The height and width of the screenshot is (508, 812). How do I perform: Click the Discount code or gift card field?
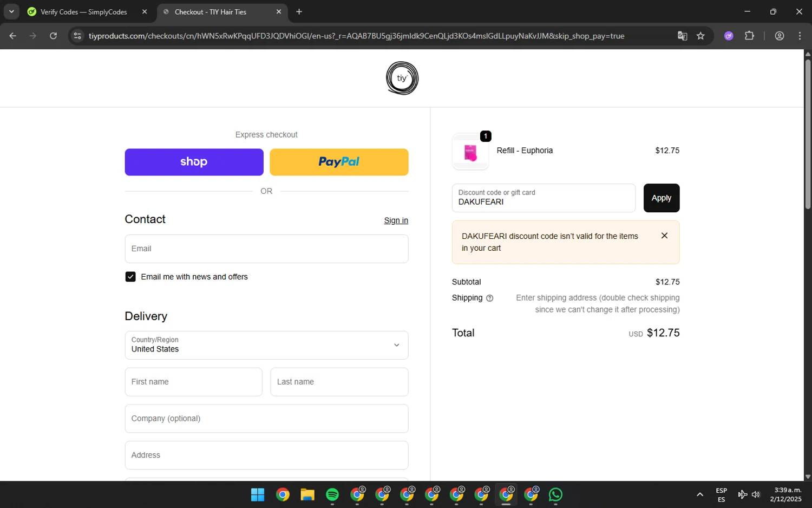pyautogui.click(x=543, y=198)
